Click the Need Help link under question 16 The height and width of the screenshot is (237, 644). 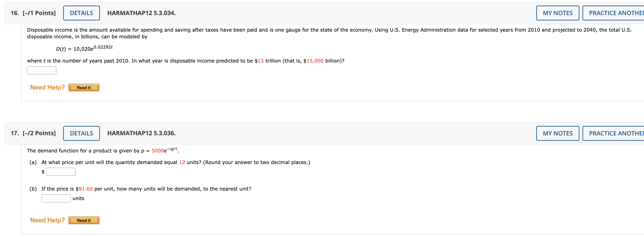[x=47, y=87]
